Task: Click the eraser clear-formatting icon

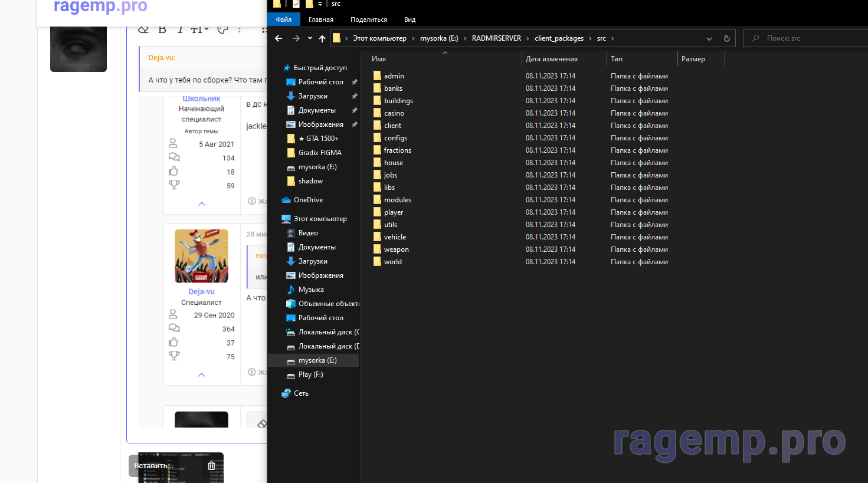Action: pyautogui.click(x=143, y=29)
